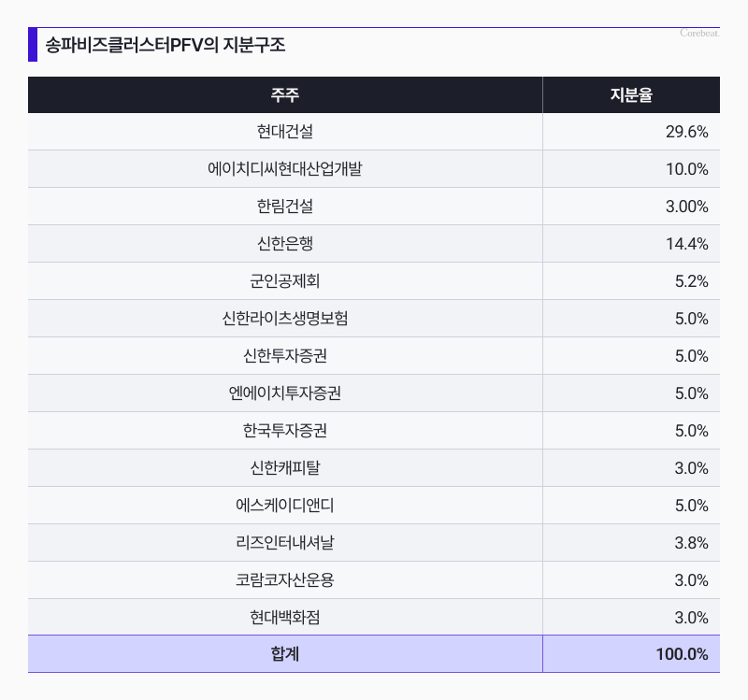Click the 리즈인터내셔날 shareholder name
This screenshot has width=748, height=700.
(x=285, y=543)
